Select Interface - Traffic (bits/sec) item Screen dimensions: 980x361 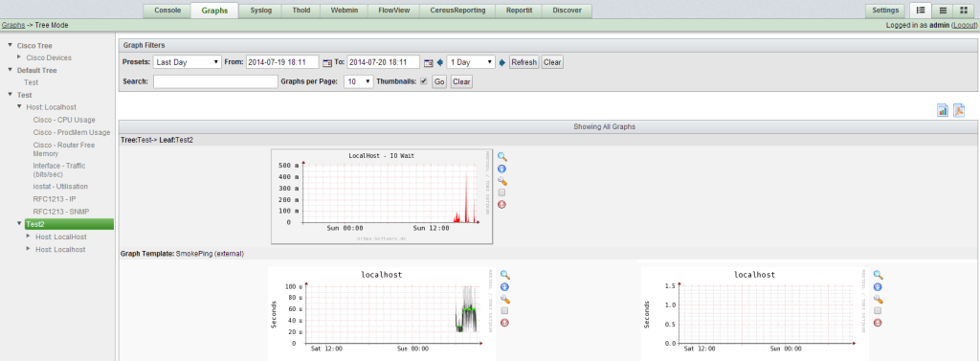pos(59,169)
